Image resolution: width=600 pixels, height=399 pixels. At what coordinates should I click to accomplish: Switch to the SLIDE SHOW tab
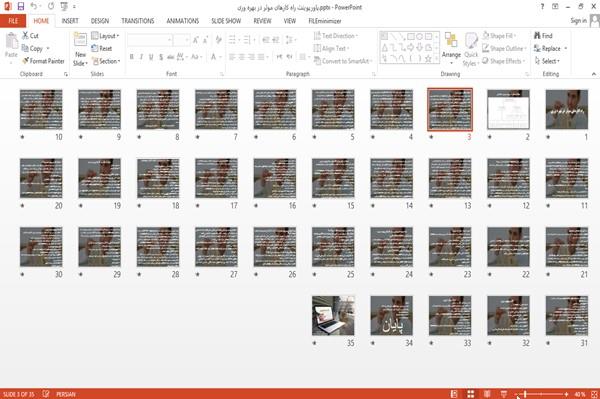click(226, 21)
